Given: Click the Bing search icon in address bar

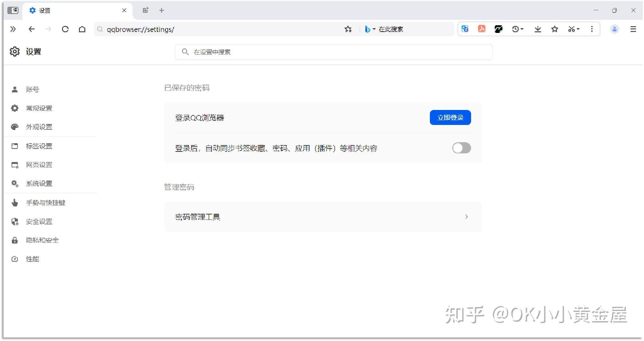Looking at the screenshot, I should 368,29.
